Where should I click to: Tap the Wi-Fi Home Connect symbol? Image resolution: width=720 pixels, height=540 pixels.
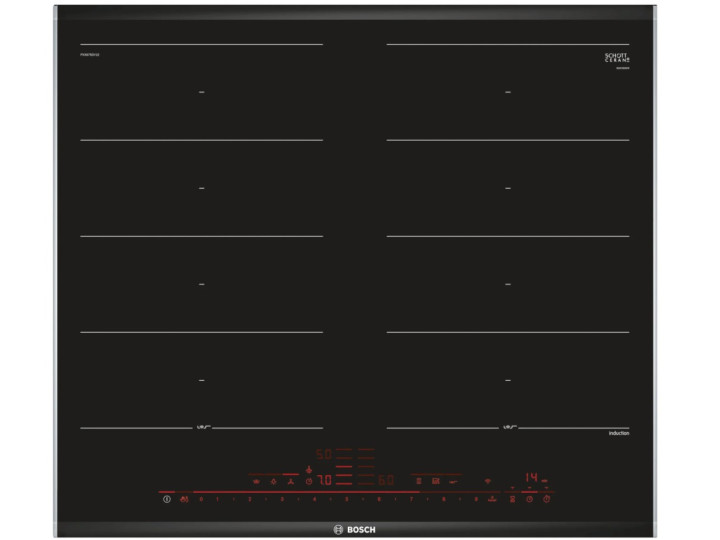488,481
